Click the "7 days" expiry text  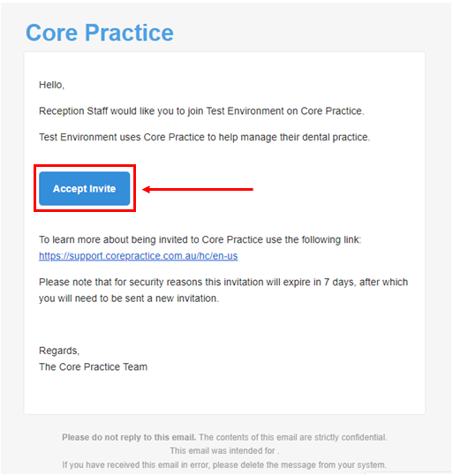339,283
